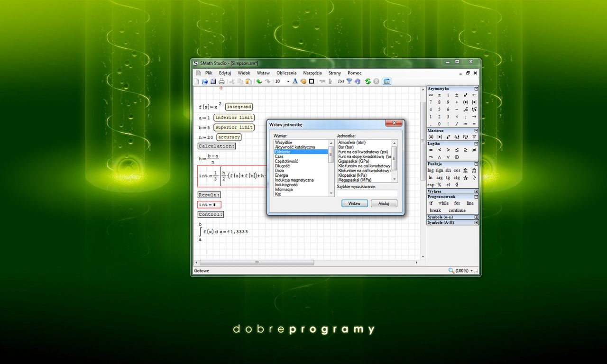Expand the Symbole (α-ω) panel
The image size is (607, 364).
[476, 217]
